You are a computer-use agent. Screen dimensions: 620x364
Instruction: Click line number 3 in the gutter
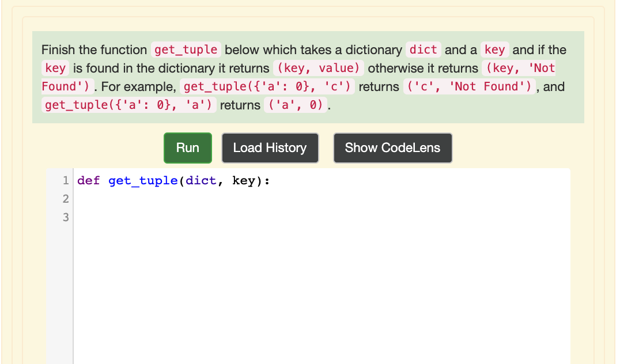tap(65, 217)
